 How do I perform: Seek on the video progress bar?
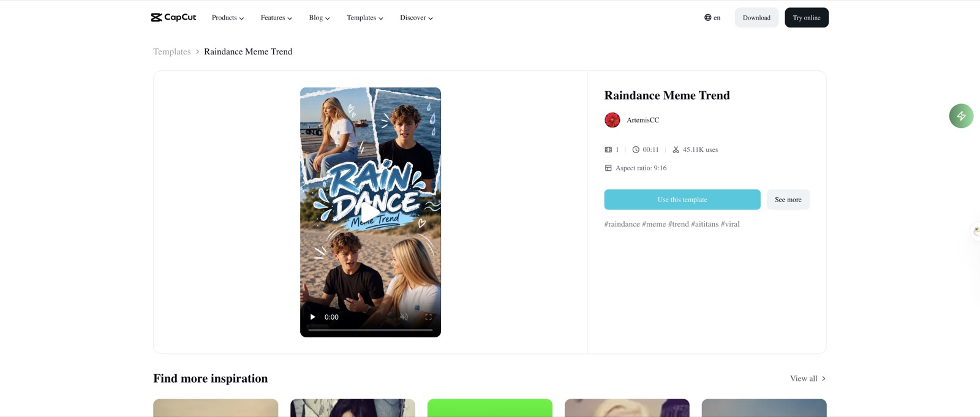tap(371, 329)
